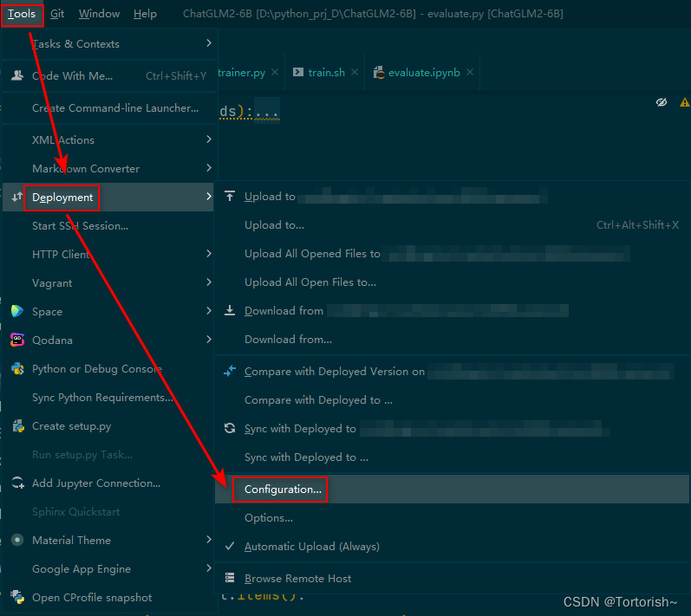This screenshot has height=616, width=691.
Task: Switch to evaluate.ipynb tab
Action: tap(424, 73)
